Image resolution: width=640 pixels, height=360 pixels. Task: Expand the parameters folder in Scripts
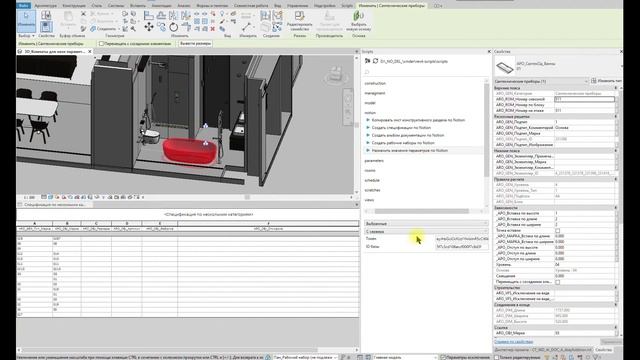coord(374,160)
